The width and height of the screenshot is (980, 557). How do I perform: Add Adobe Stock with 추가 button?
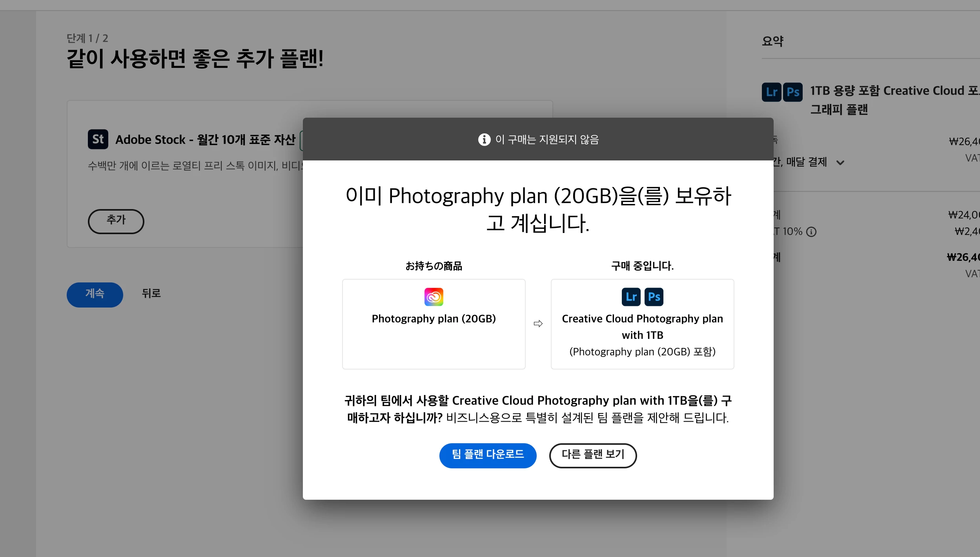[x=116, y=221]
